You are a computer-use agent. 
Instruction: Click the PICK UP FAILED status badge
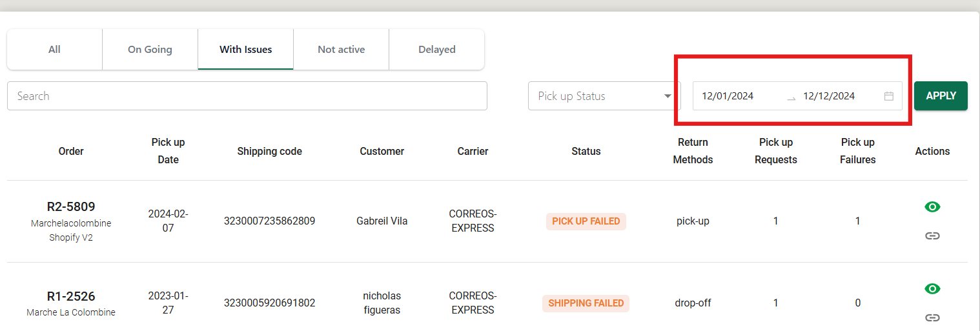(x=586, y=221)
